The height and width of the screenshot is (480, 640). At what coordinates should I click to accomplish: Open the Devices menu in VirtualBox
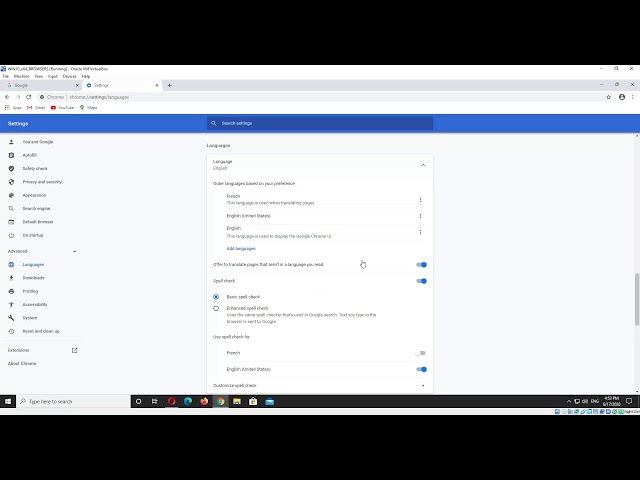(x=69, y=76)
